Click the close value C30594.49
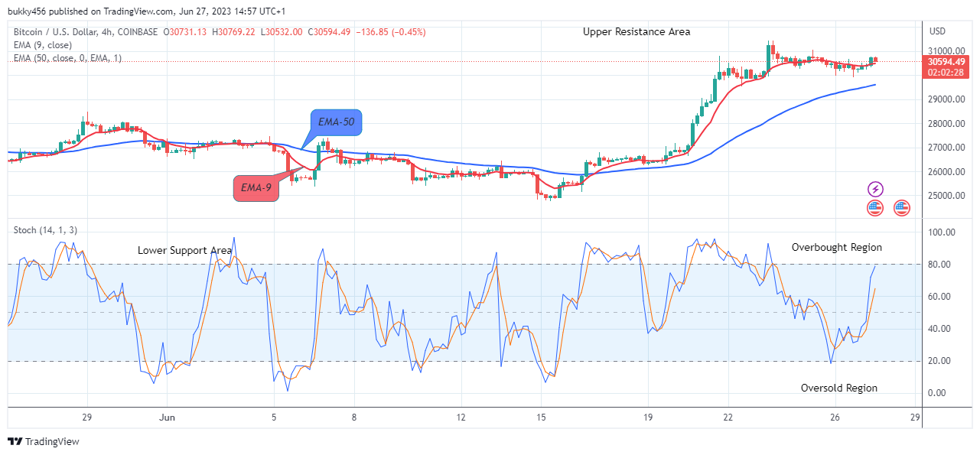 pyautogui.click(x=330, y=32)
